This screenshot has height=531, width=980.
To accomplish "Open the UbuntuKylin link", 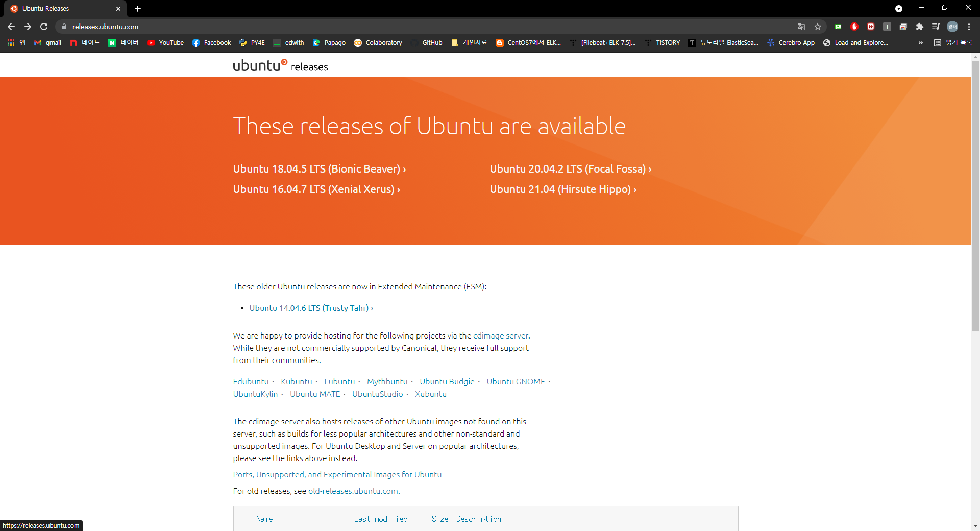I will tap(255, 394).
